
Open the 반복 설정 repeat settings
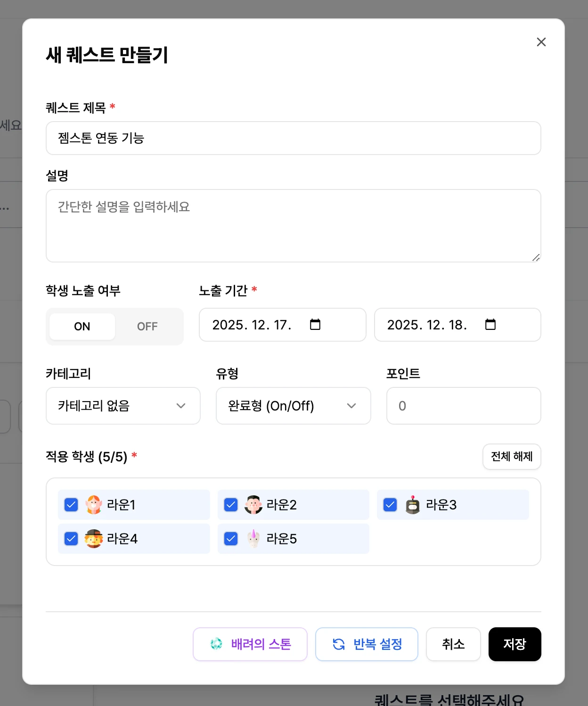[x=367, y=644]
